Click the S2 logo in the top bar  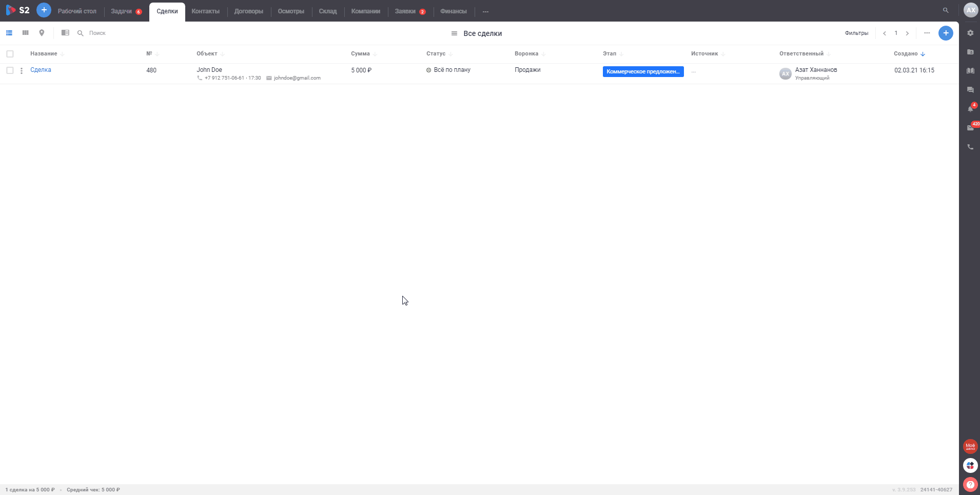tap(17, 10)
